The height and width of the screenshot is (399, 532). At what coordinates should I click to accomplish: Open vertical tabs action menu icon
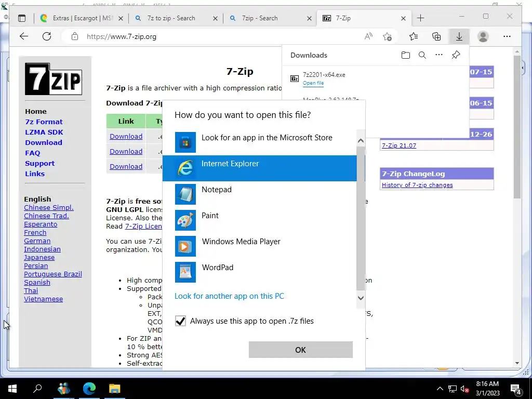coord(22,18)
